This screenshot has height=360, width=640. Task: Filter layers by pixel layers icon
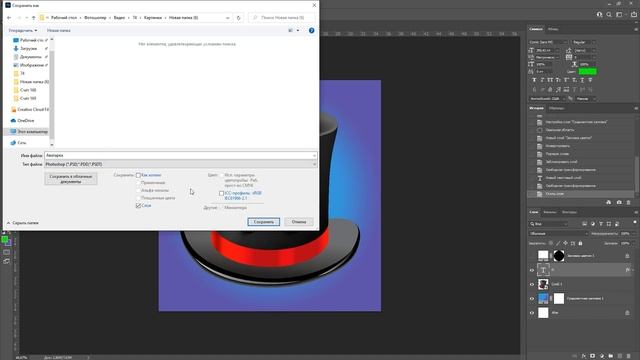coord(584,224)
